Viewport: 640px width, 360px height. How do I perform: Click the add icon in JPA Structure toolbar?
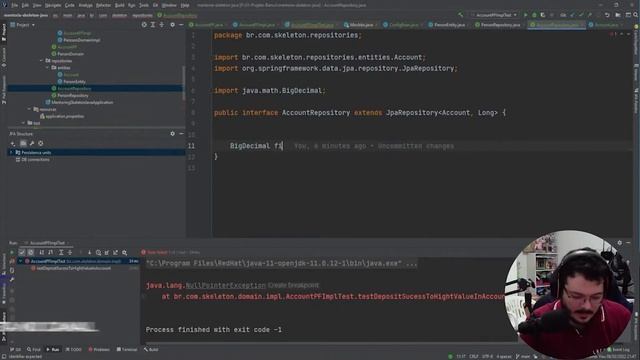tap(13, 143)
